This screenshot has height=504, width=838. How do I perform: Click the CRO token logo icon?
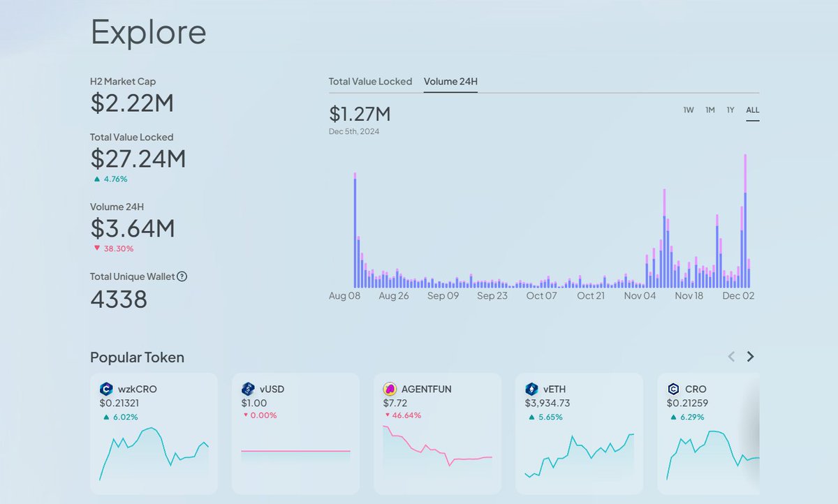[673, 389]
